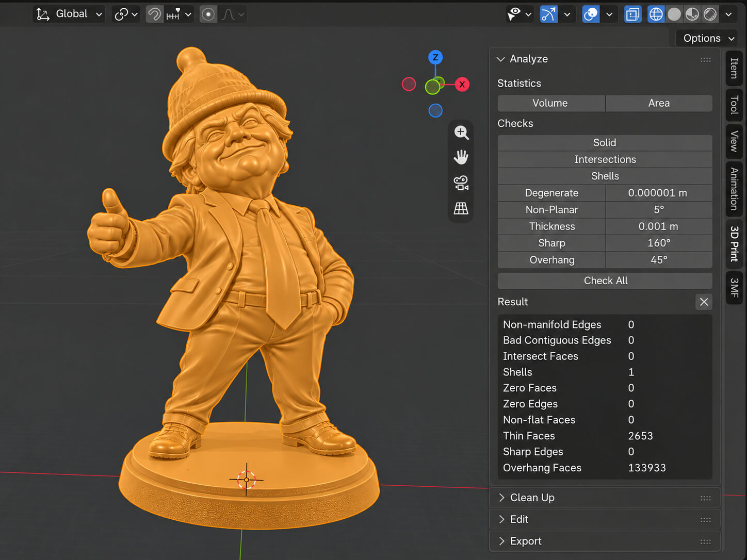
Task: Open the Animation sidebar tab
Action: tap(734, 189)
